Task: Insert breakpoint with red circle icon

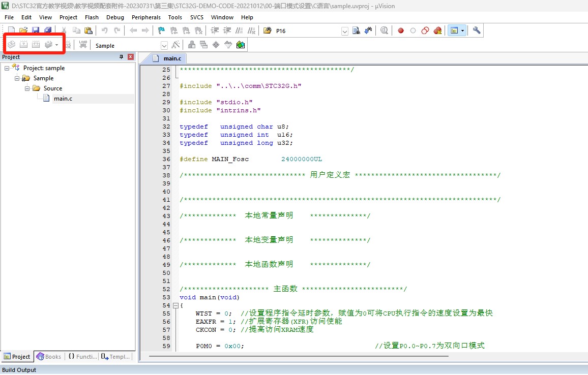Action: 401,30
